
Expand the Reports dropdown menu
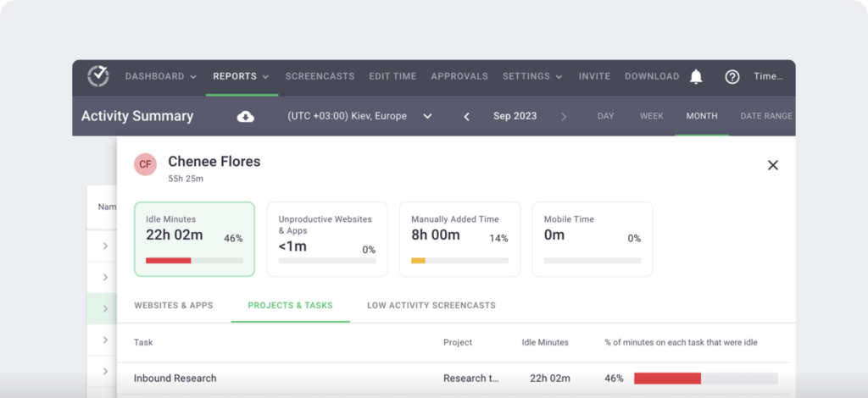click(242, 76)
